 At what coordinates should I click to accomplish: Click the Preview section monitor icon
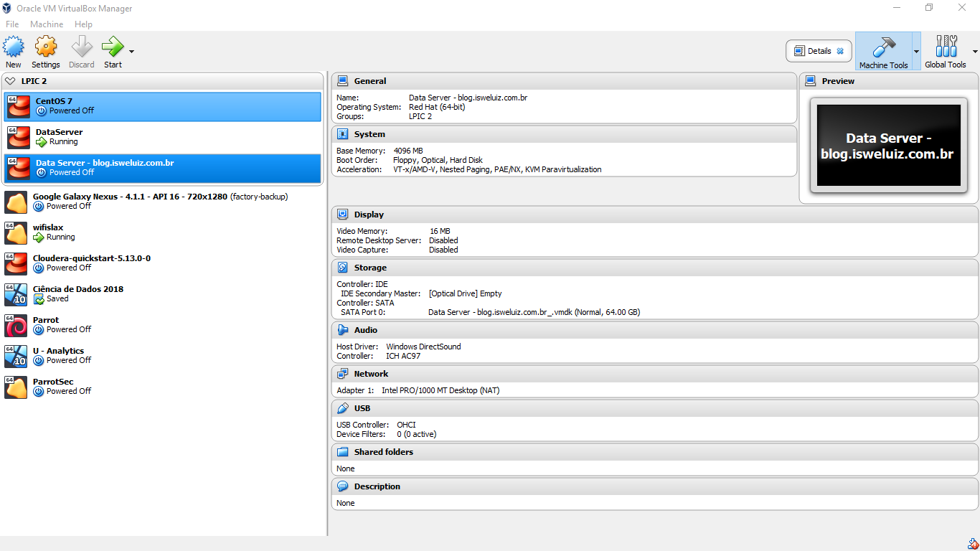[x=811, y=81]
